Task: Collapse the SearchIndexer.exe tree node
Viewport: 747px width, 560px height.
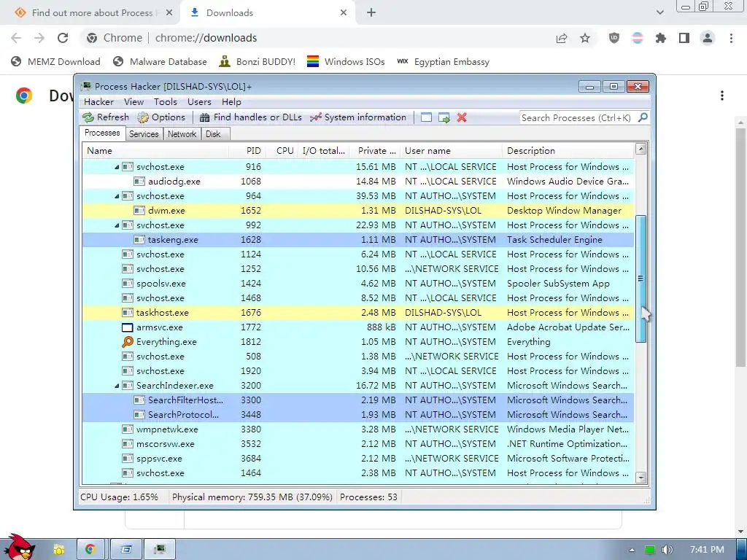Action: (x=117, y=386)
